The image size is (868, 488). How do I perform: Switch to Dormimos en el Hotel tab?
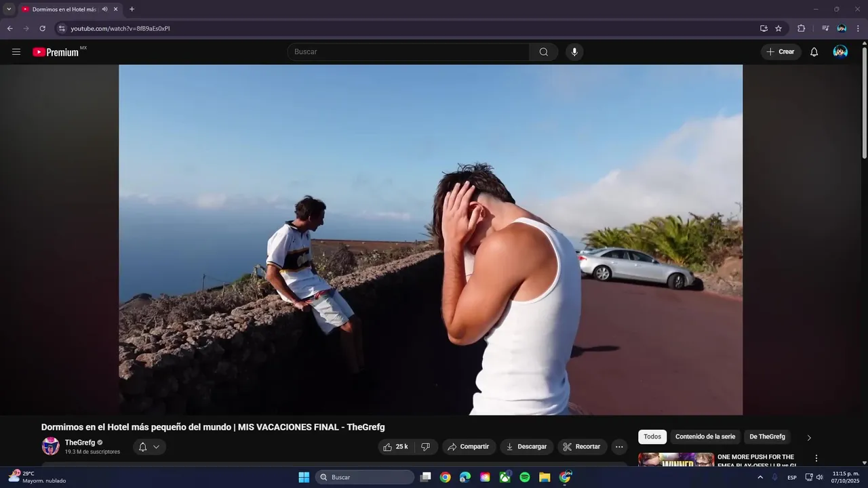[64, 9]
